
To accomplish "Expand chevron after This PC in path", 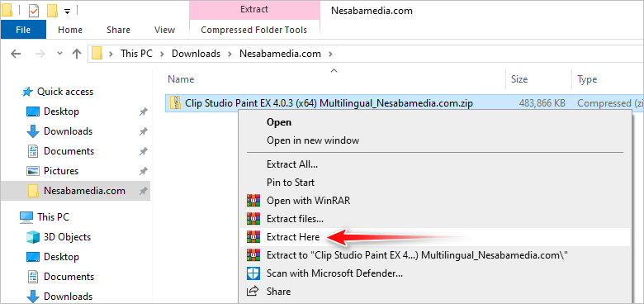I will 162,54.
